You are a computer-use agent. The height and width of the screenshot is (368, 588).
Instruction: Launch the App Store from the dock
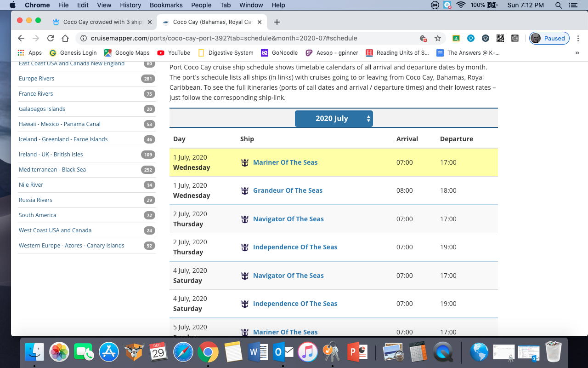[109, 353]
